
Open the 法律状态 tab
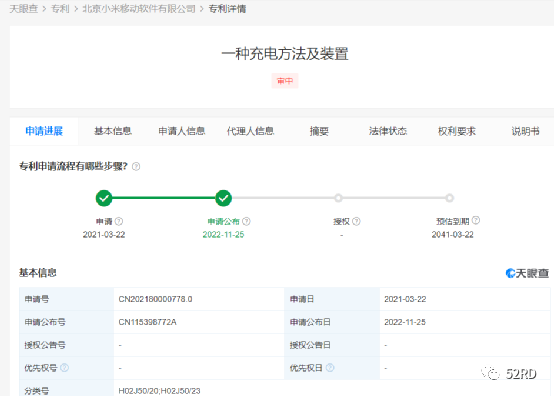point(388,131)
